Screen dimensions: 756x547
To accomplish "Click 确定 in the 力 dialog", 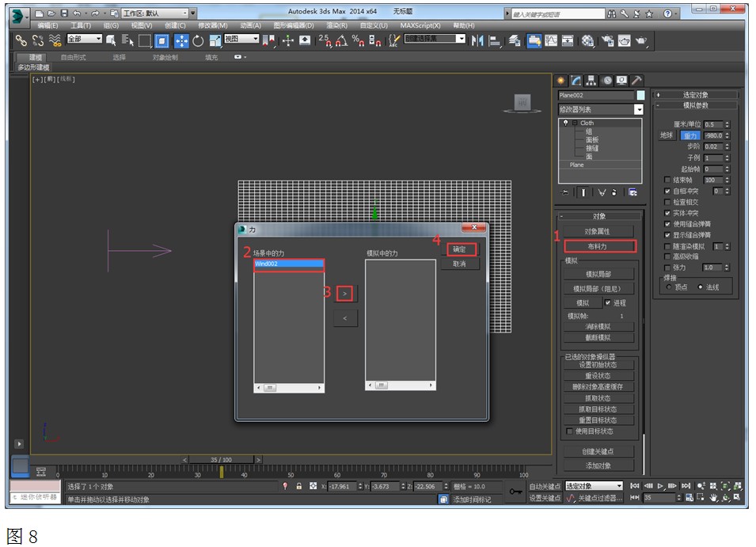I will tap(459, 249).
